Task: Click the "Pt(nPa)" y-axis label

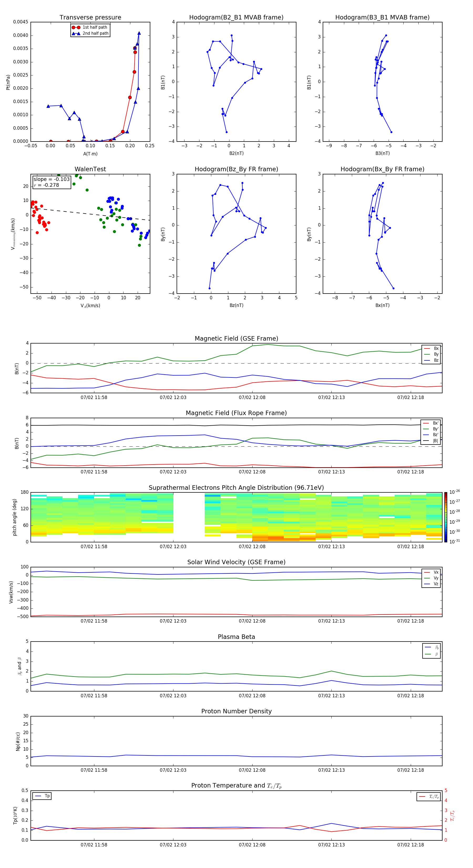Action: 8,82
